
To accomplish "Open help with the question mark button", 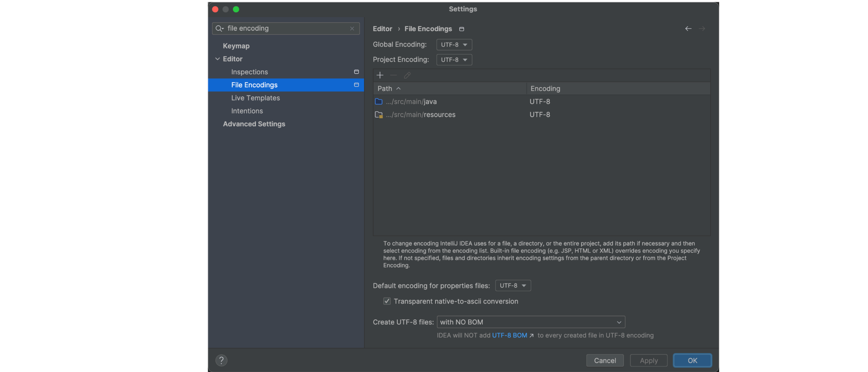I will click(x=221, y=360).
